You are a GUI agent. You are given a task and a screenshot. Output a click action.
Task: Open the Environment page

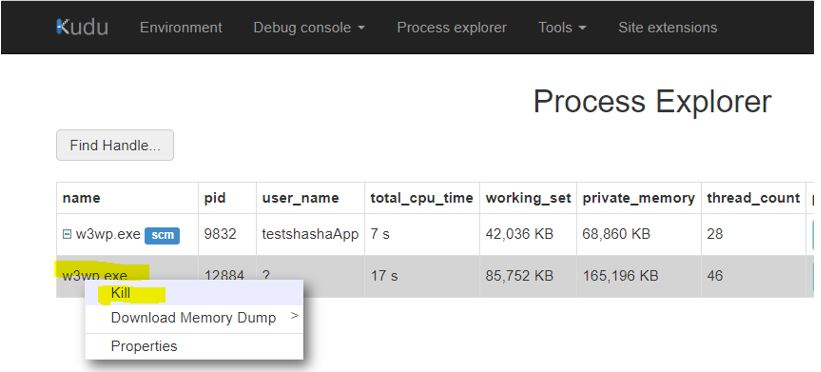[x=181, y=27]
